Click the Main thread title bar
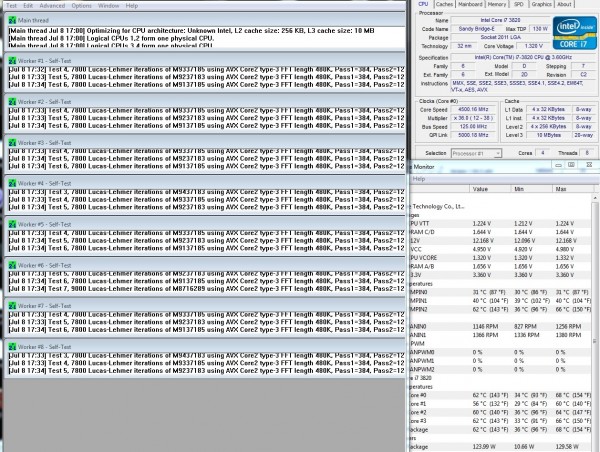Viewport: 600px width, 452px height. click(x=205, y=20)
